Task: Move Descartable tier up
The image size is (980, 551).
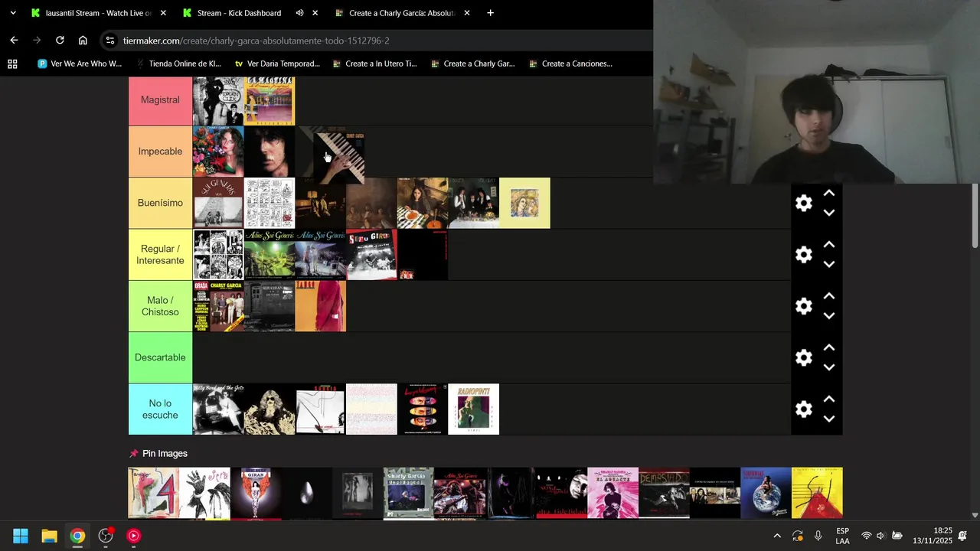Action: 828,347
